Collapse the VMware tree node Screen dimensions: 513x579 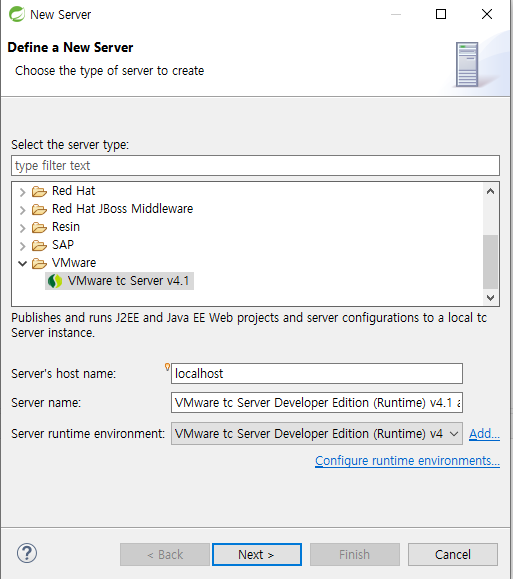pos(23,264)
